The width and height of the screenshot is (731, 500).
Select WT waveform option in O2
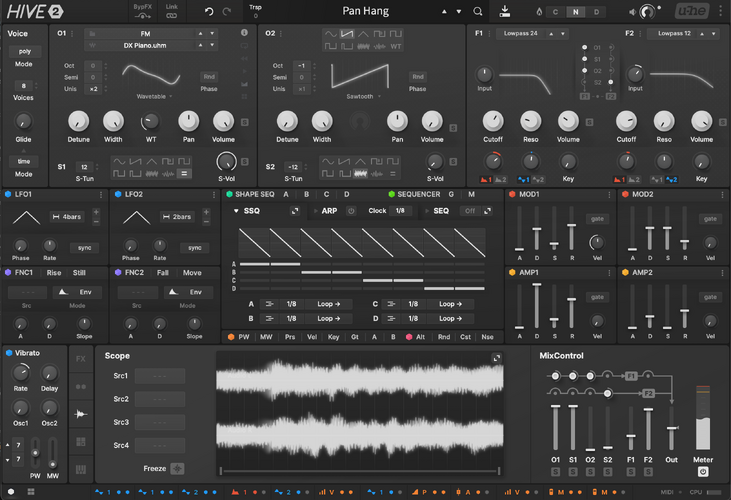point(395,46)
